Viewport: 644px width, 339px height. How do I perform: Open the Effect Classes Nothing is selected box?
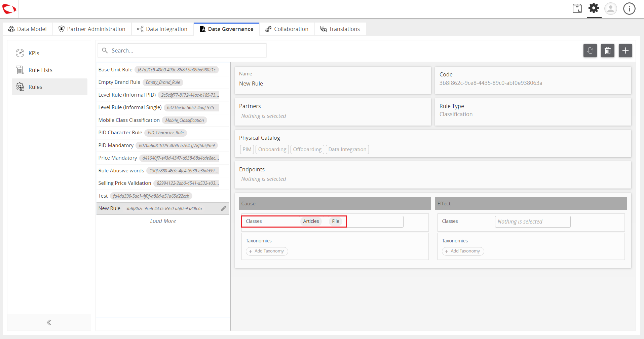(x=533, y=222)
